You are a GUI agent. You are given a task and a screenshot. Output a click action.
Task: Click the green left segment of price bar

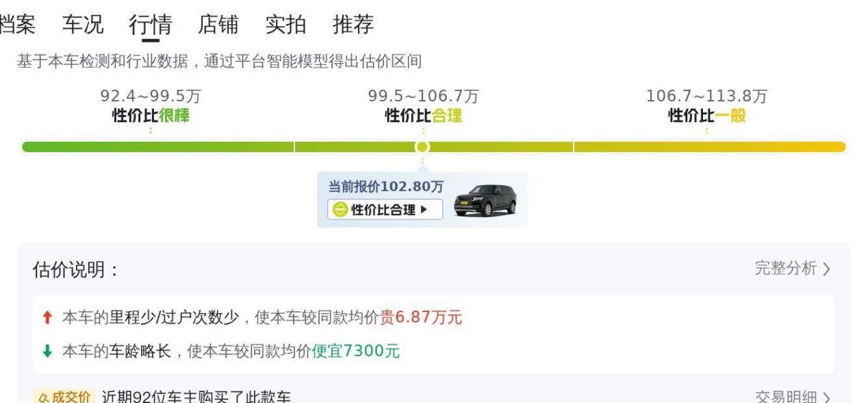pyautogui.click(x=157, y=147)
